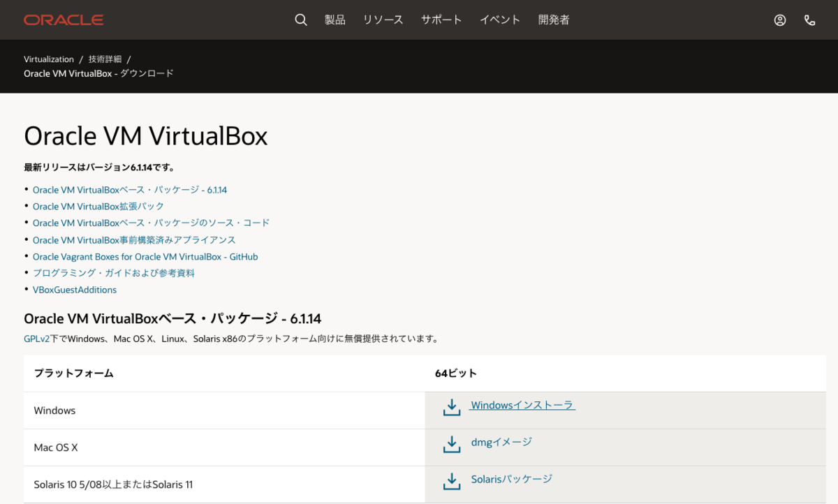Viewport: 838px width, 504px height.
Task: Go to Virtualization breadcrumb
Action: pyautogui.click(x=49, y=59)
